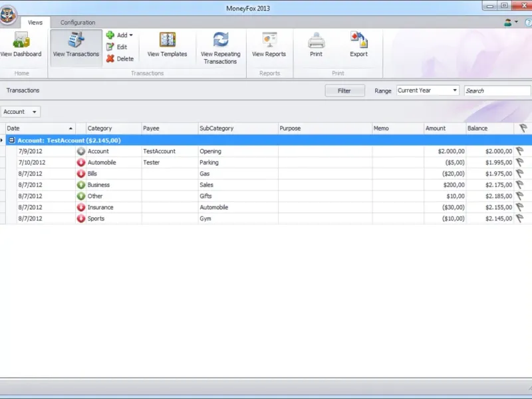The width and height of the screenshot is (532, 399).
Task: Open the Add dropdown arrow
Action: click(x=131, y=35)
